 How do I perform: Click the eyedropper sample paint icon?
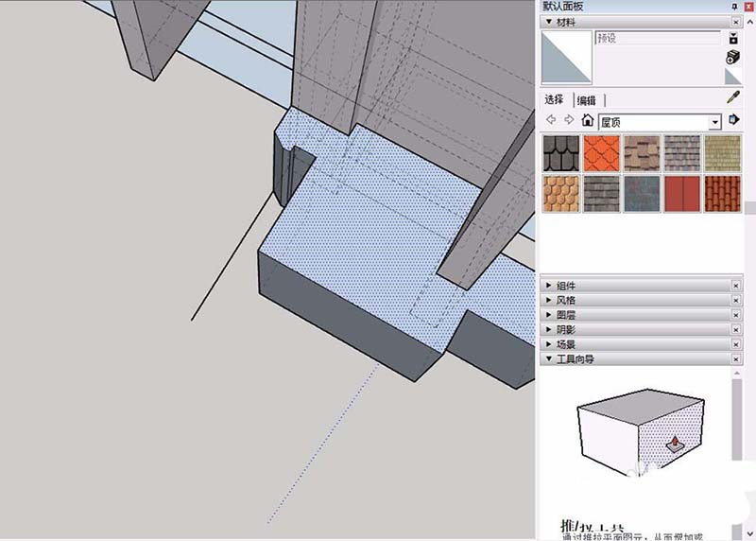pyautogui.click(x=733, y=98)
